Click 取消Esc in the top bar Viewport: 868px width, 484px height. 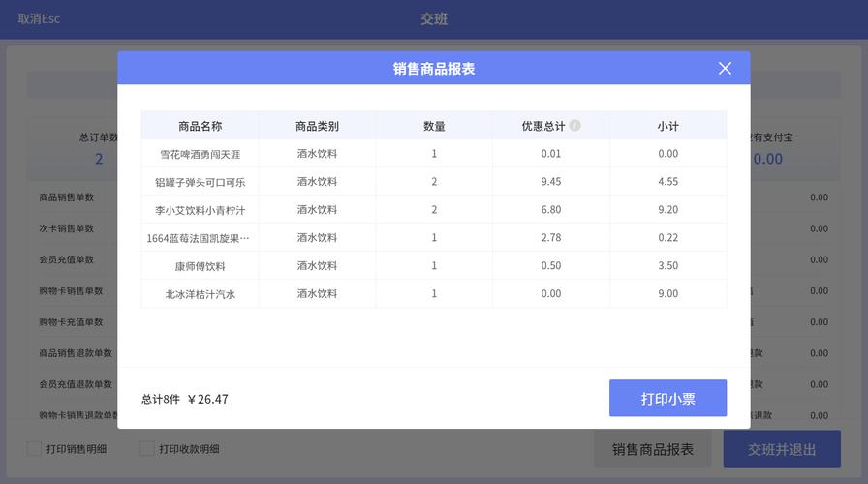point(39,18)
